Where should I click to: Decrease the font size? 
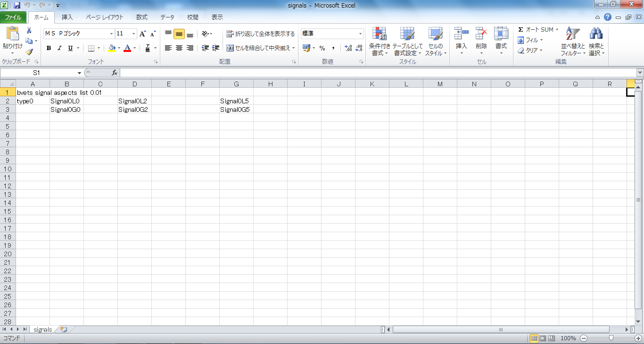153,34
